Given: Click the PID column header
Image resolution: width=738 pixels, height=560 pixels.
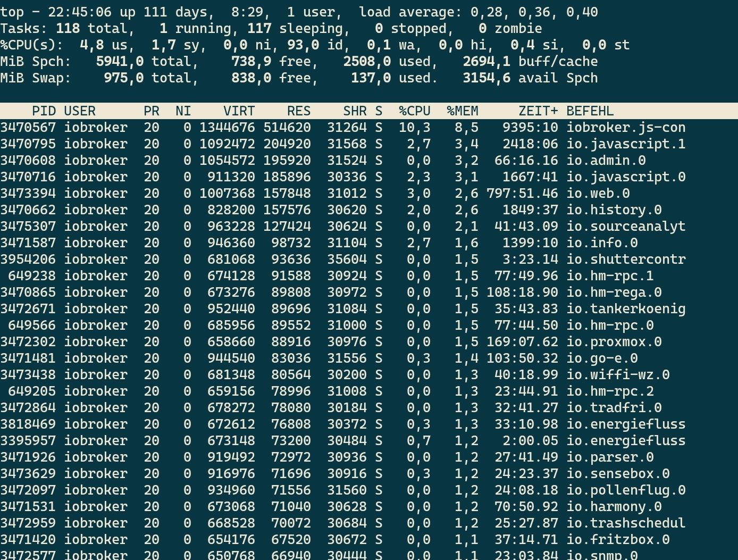Looking at the screenshot, I should (x=44, y=111).
